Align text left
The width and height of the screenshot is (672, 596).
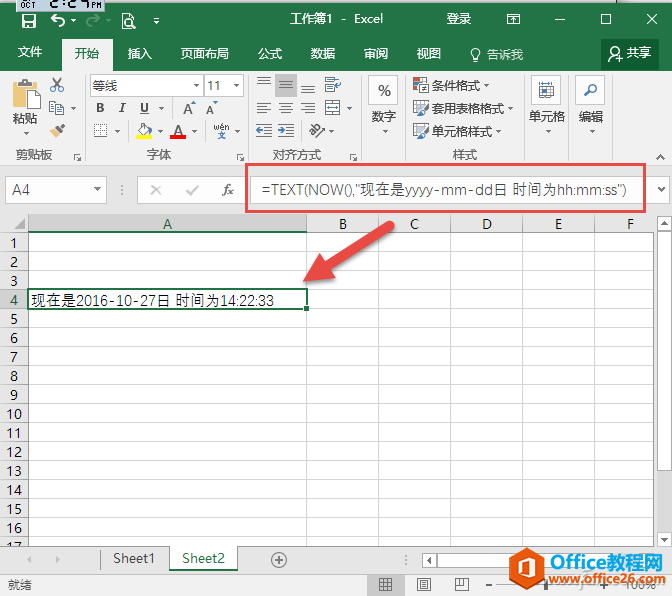tap(264, 108)
